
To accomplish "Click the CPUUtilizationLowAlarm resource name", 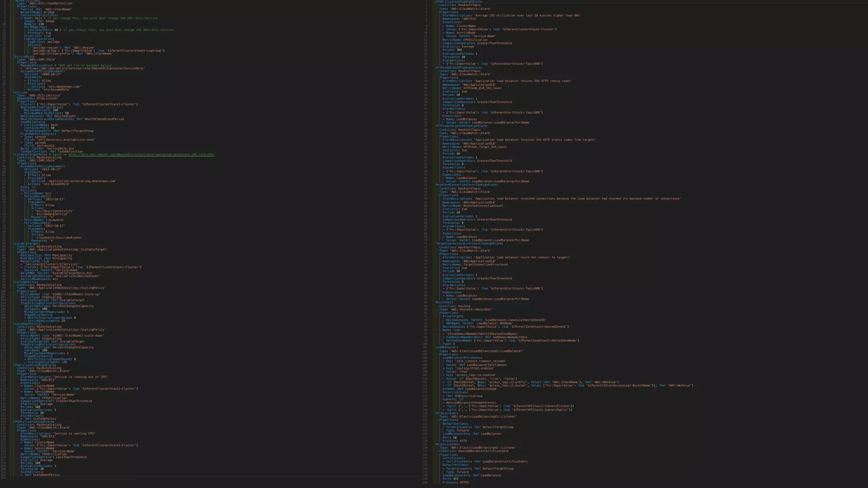I will click(x=33, y=422).
